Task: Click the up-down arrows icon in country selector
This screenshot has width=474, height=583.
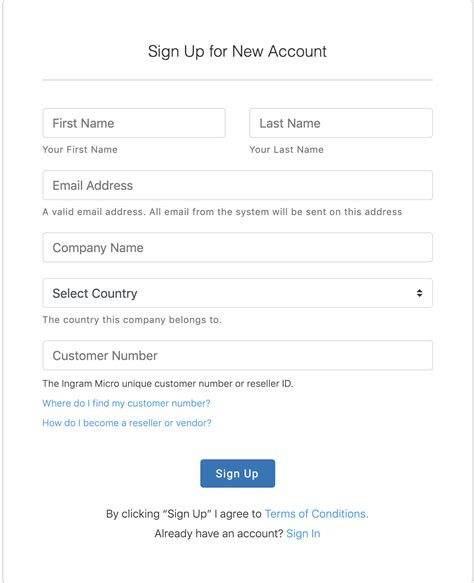Action: coord(419,293)
